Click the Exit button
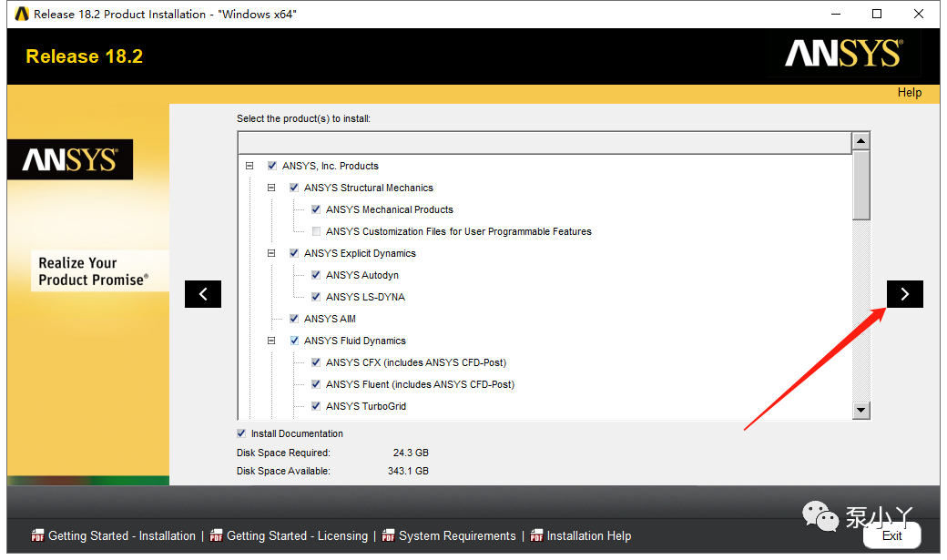Screen dimensions: 947x560 (892, 535)
